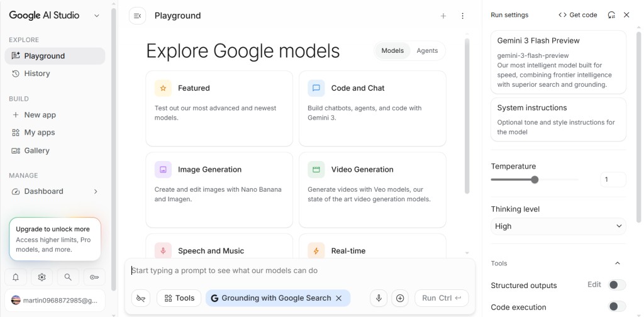Open the API key icon
The height and width of the screenshot is (317, 644).
(94, 277)
